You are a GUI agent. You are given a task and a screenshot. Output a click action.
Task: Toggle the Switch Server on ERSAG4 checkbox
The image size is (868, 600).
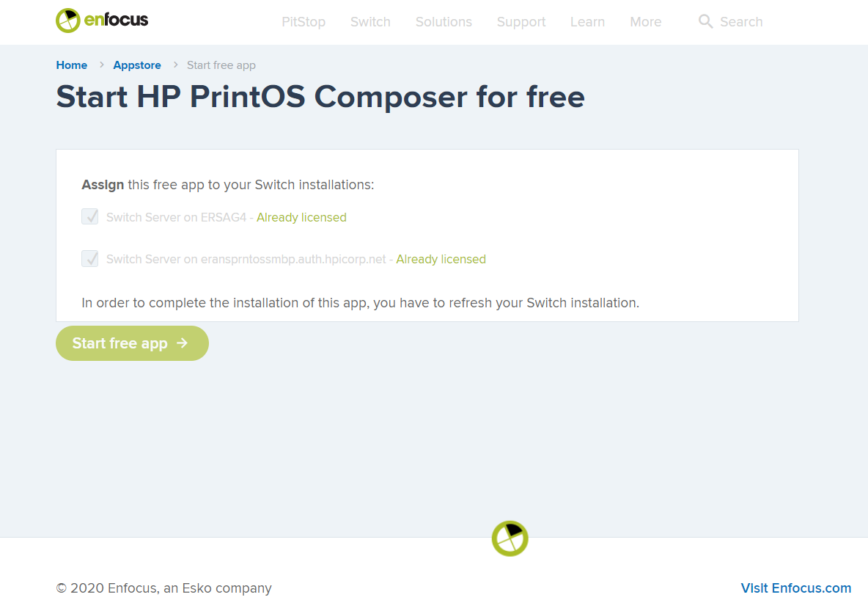pyautogui.click(x=89, y=216)
